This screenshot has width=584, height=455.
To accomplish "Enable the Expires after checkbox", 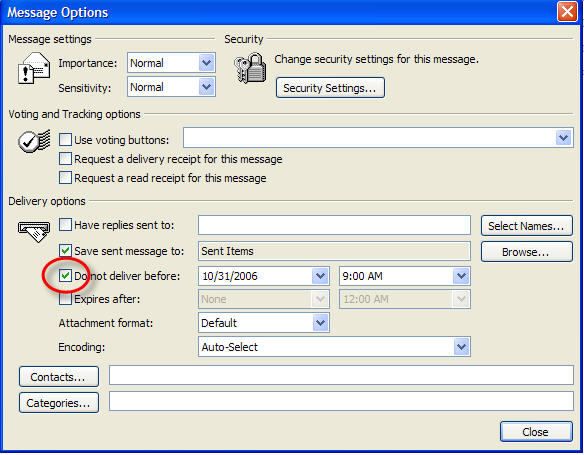I will pos(65,299).
